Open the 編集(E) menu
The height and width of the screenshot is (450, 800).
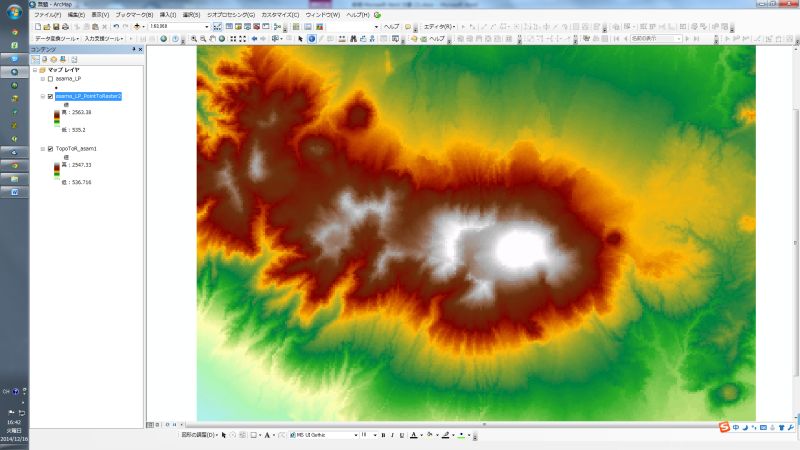[x=76, y=15]
